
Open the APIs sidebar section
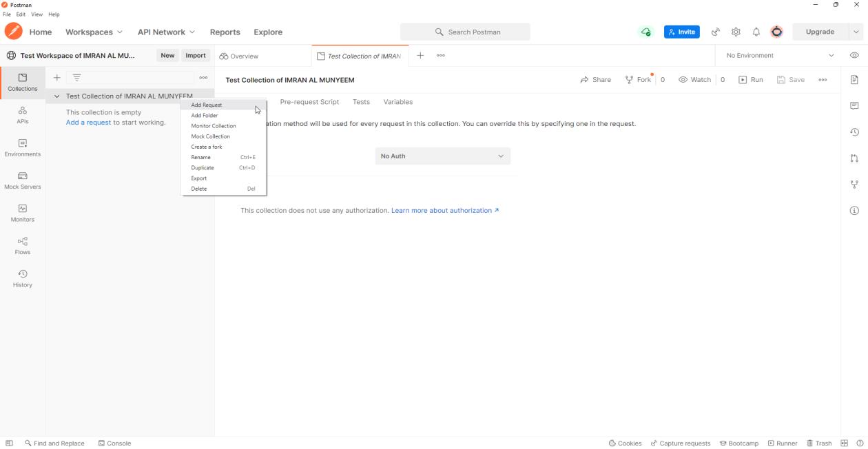[22, 115]
